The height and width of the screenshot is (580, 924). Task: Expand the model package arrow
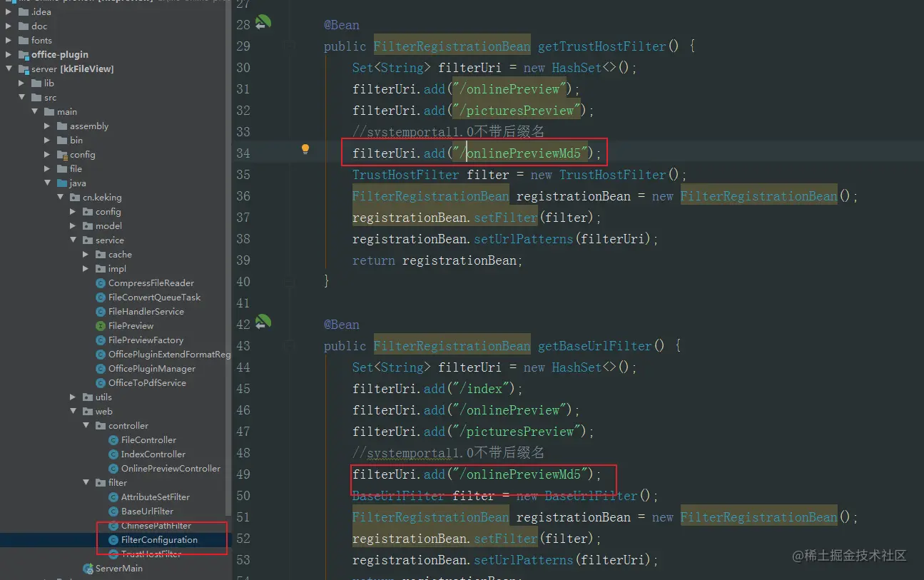73,226
